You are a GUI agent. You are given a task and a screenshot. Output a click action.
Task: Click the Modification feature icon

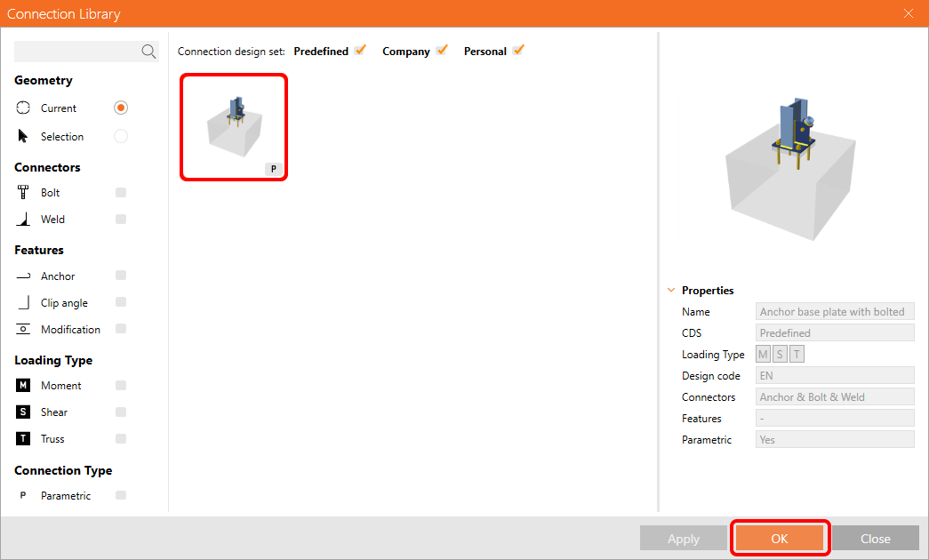pyautogui.click(x=22, y=329)
